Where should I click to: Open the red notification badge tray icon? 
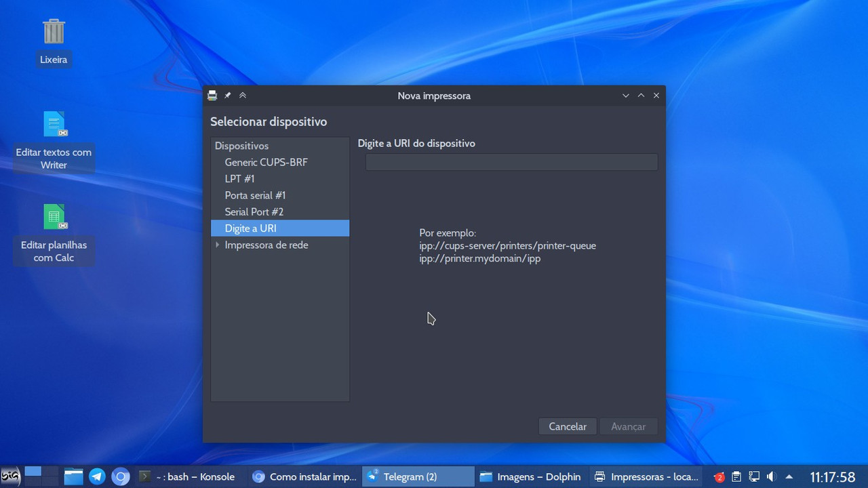click(x=719, y=477)
